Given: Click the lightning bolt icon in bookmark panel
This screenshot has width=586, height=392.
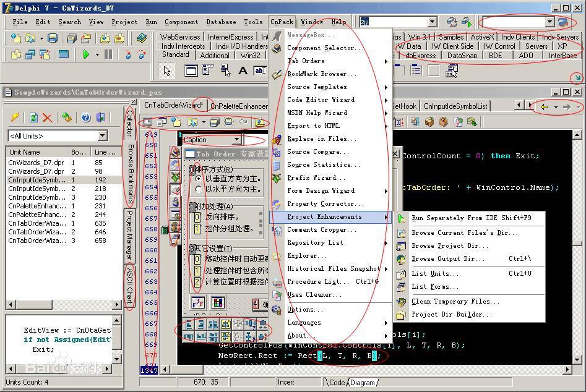Looking at the screenshot, I should tap(15, 117).
